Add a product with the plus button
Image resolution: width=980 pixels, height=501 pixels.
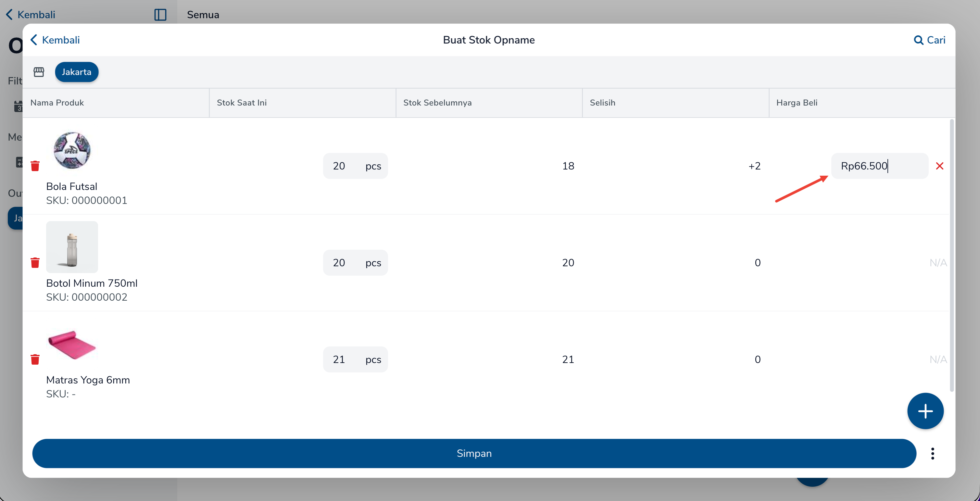coord(925,411)
